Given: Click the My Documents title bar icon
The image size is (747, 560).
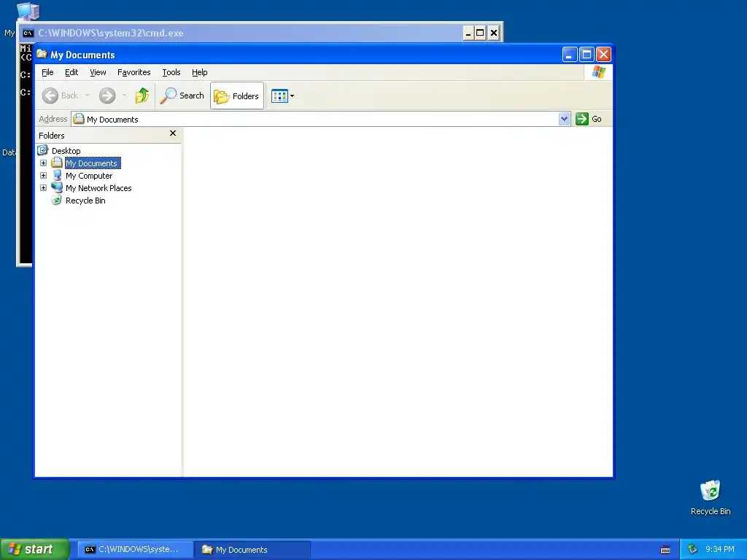Looking at the screenshot, I should point(42,54).
